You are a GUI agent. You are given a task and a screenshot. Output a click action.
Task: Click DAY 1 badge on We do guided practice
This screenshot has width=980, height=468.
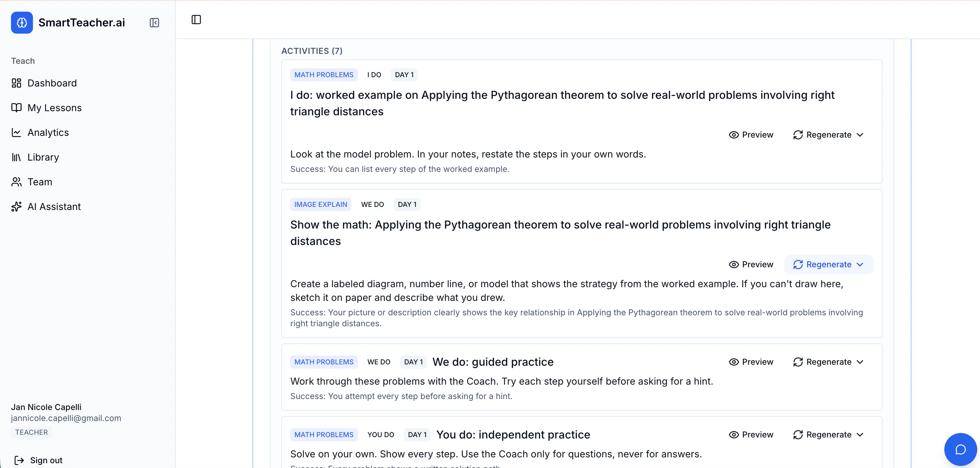point(413,362)
